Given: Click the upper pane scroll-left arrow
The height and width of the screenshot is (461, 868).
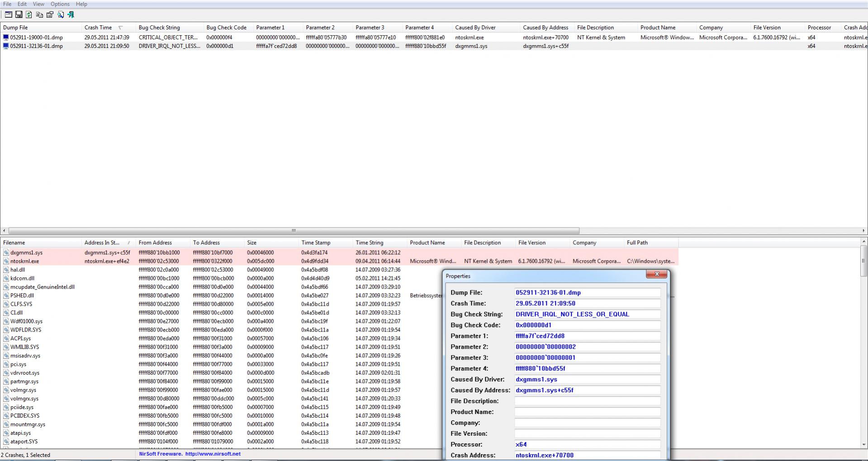Looking at the screenshot, I should click(x=4, y=231).
